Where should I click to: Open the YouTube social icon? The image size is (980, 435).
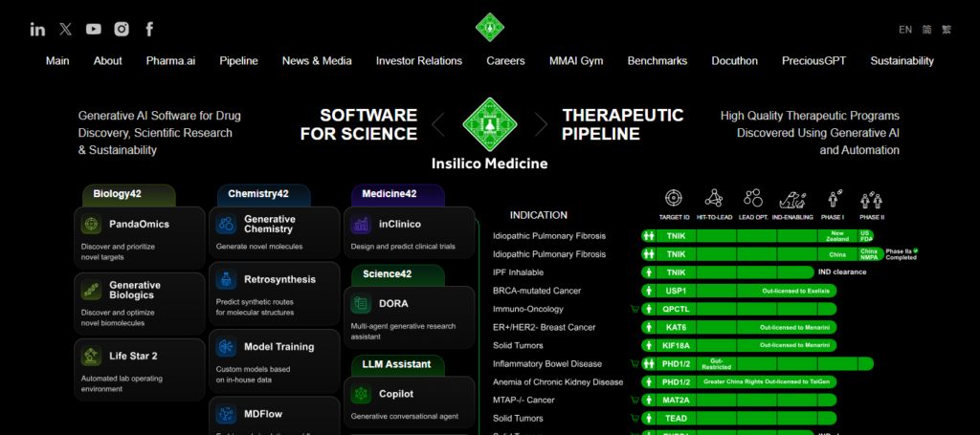pyautogui.click(x=94, y=29)
